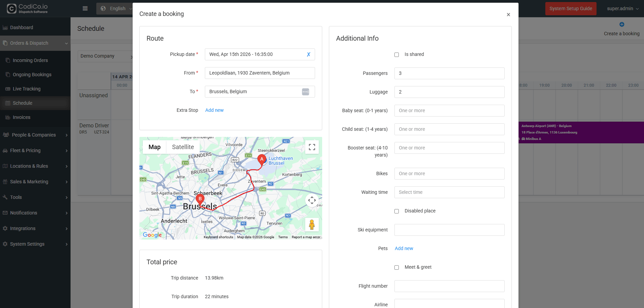Click the hamburger menu icon
The image size is (644, 308).
(x=85, y=8)
